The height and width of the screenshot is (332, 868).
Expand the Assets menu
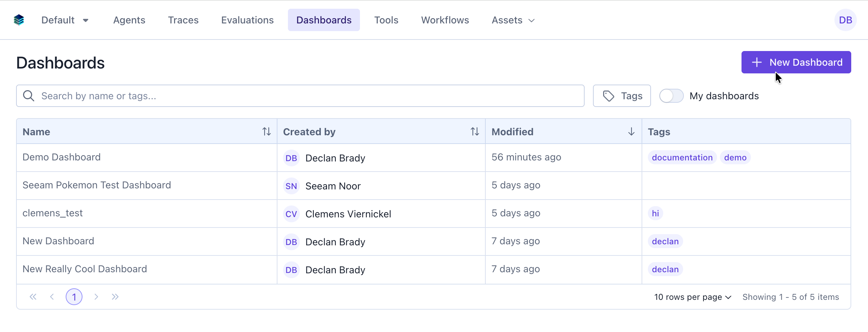[513, 20]
